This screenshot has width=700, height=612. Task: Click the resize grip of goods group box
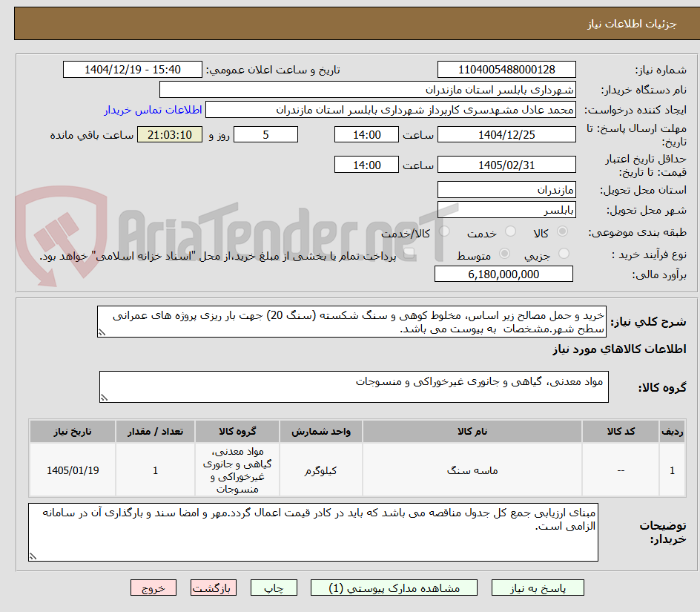[104, 398]
